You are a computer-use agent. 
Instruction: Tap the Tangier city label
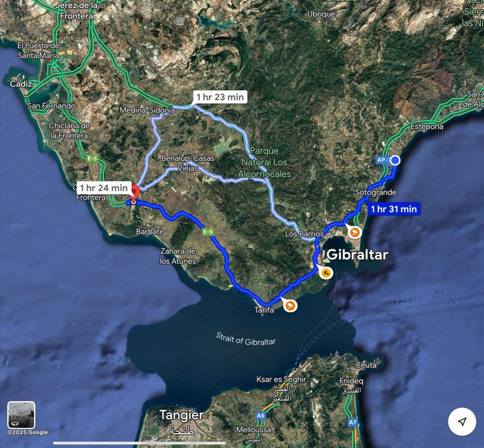click(x=182, y=415)
